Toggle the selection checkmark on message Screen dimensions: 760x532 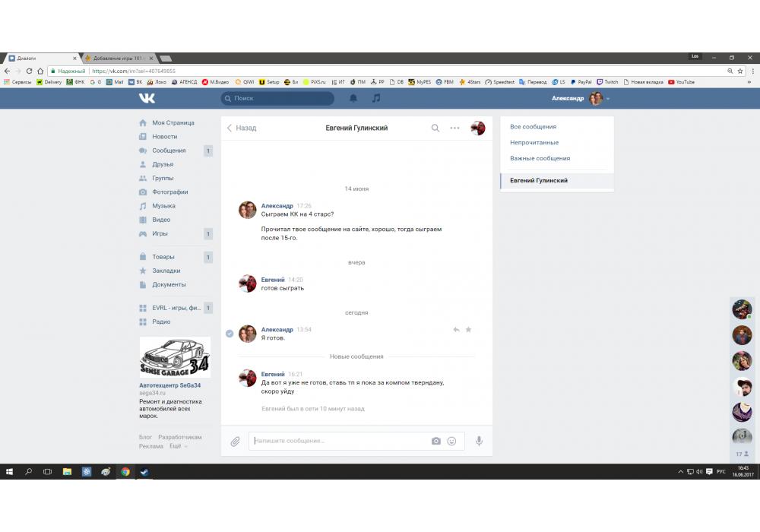click(230, 333)
